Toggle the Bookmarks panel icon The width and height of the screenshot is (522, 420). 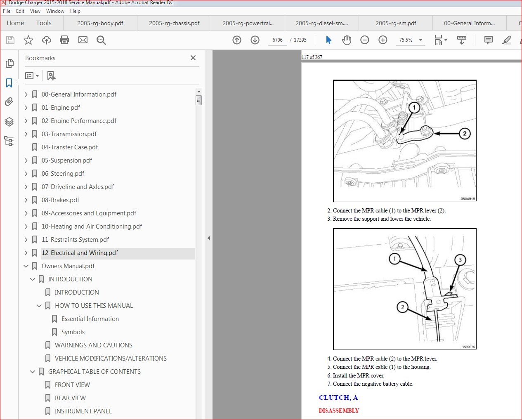[9, 83]
